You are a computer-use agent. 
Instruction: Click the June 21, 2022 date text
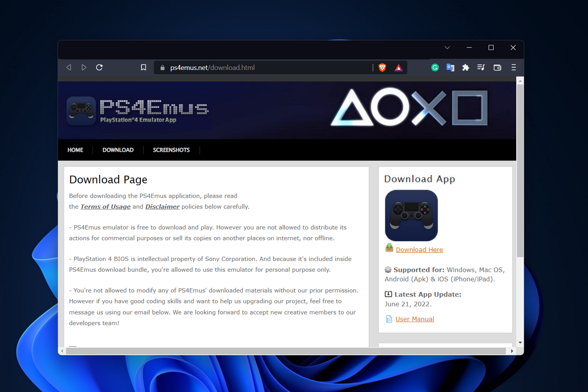[x=408, y=304]
